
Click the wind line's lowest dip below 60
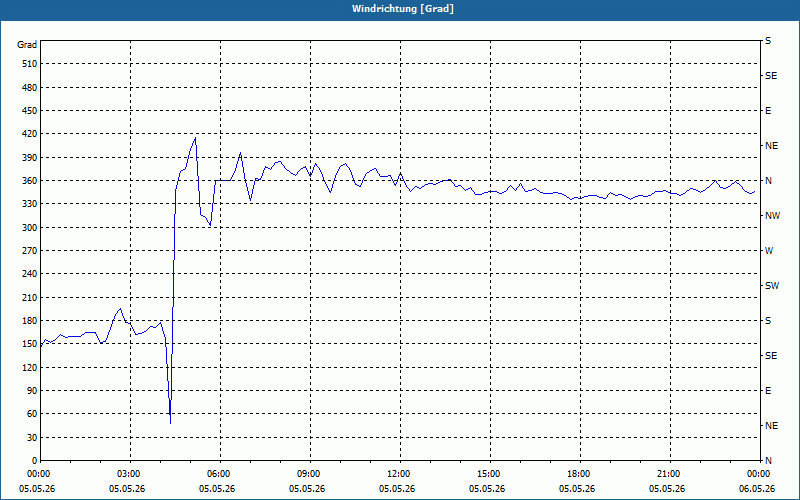click(170, 423)
